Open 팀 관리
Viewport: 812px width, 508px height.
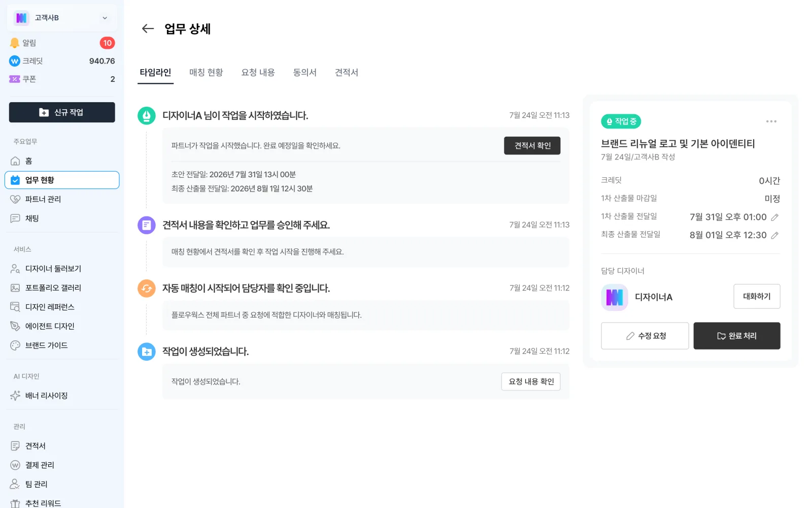[62, 484]
